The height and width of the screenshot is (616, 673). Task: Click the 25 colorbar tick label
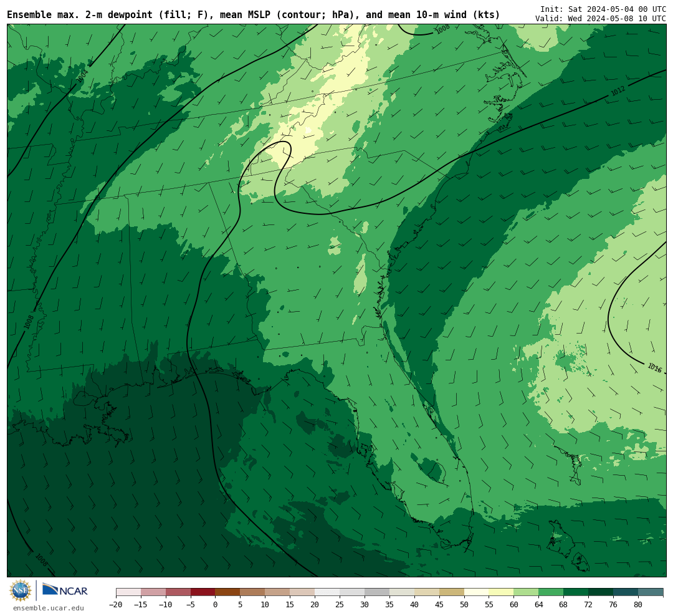coord(340,604)
